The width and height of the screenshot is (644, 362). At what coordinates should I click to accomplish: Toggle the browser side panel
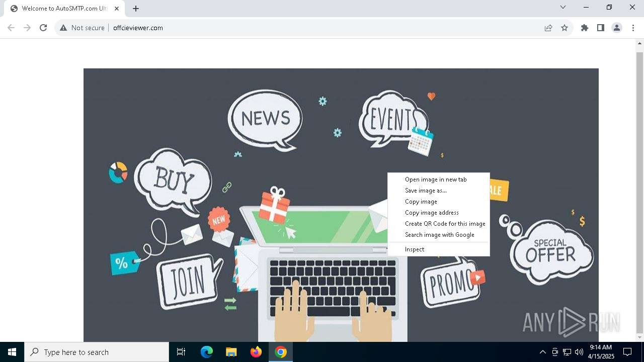(601, 28)
